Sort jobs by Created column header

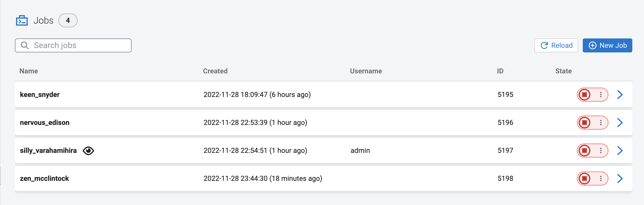pyautogui.click(x=215, y=71)
